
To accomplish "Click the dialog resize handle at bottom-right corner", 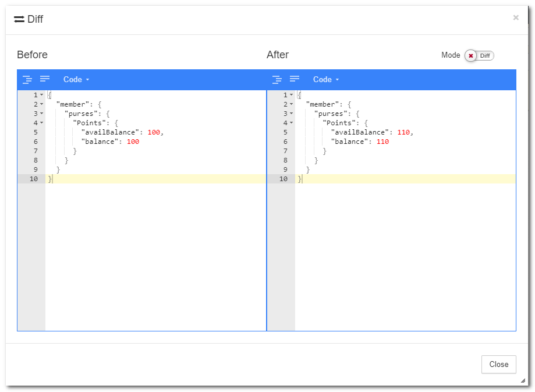I will [x=523, y=380].
